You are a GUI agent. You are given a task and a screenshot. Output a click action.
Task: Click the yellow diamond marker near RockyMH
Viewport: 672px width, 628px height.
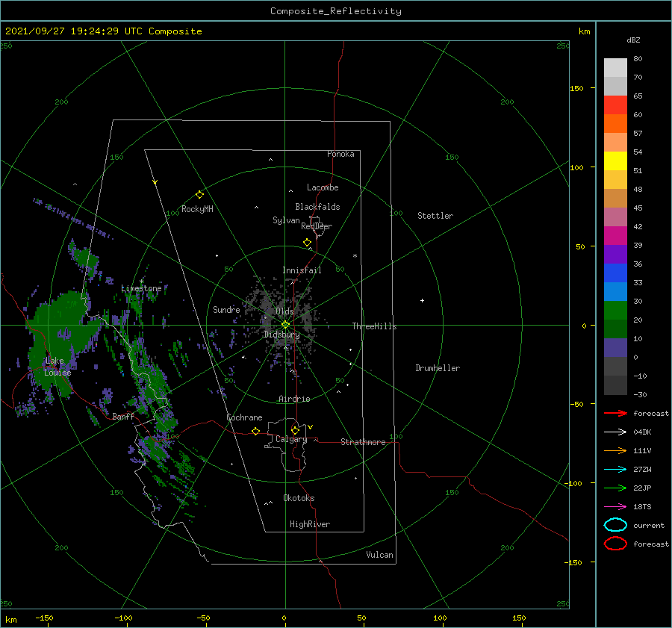[x=199, y=195]
